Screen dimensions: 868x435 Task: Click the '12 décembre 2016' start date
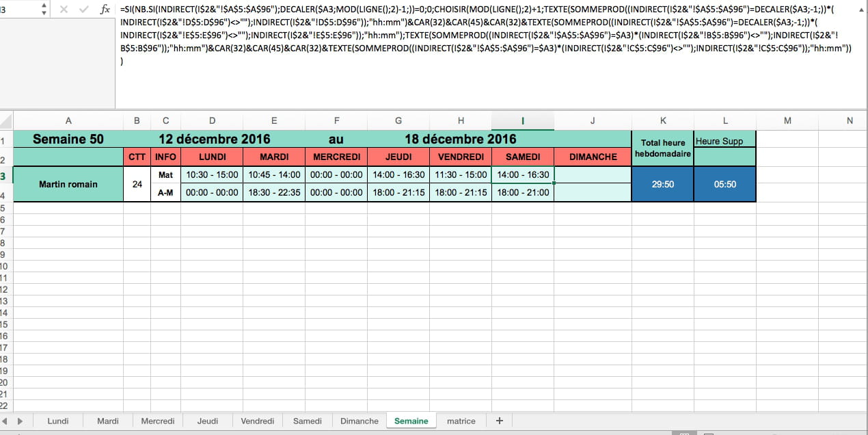pos(214,140)
